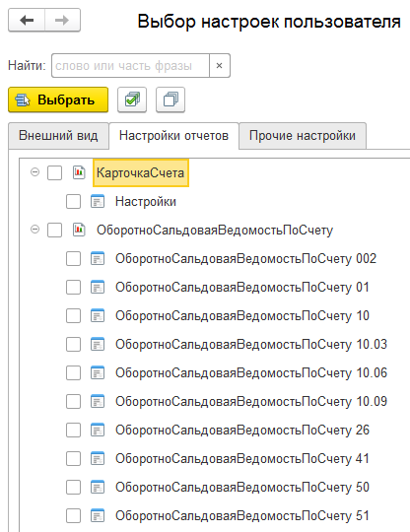Collapse the КарточкаСчета tree node
Screen dimensions: 410x532
click(x=34, y=172)
